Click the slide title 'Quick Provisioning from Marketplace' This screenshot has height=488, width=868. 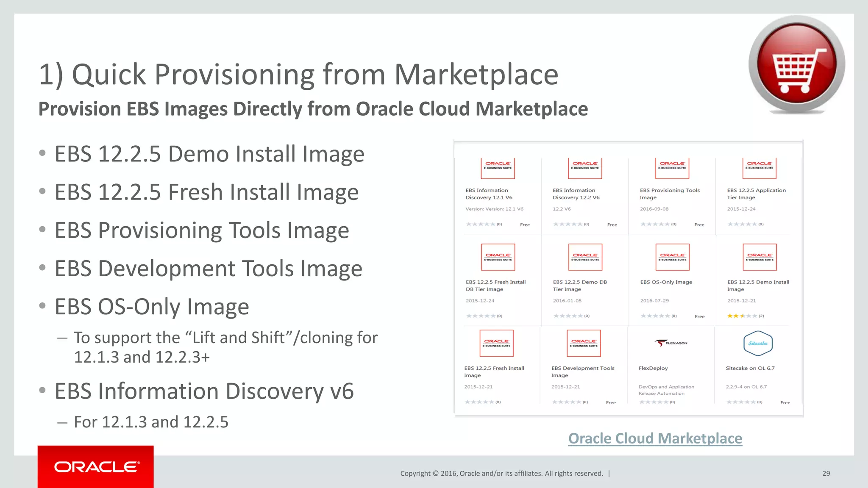click(x=315, y=75)
